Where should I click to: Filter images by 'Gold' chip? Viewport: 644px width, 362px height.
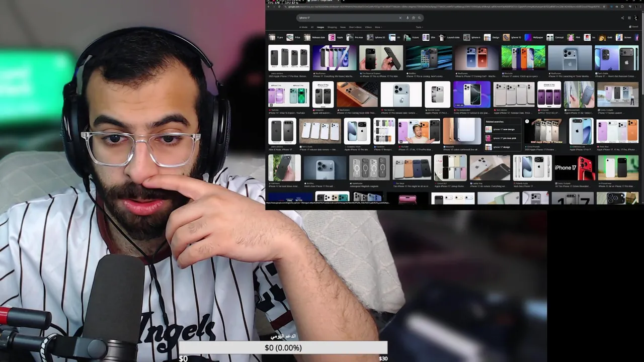click(x=605, y=37)
